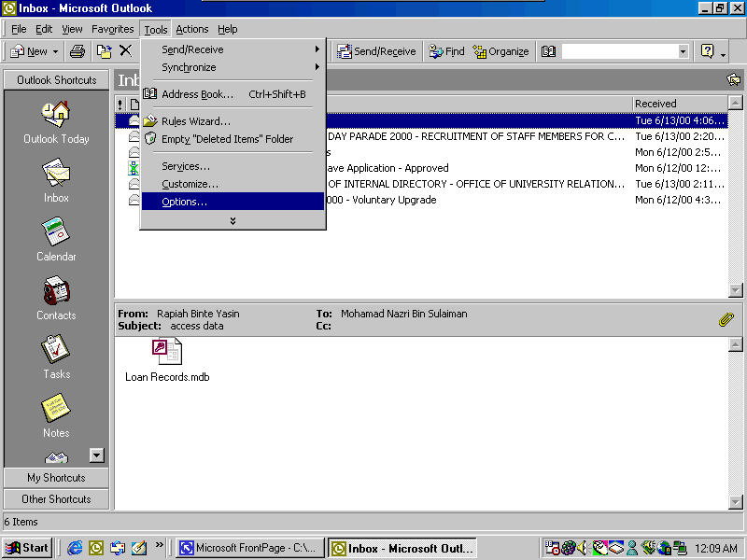
Task: Choose Address Book from Tools menu
Action: (233, 94)
